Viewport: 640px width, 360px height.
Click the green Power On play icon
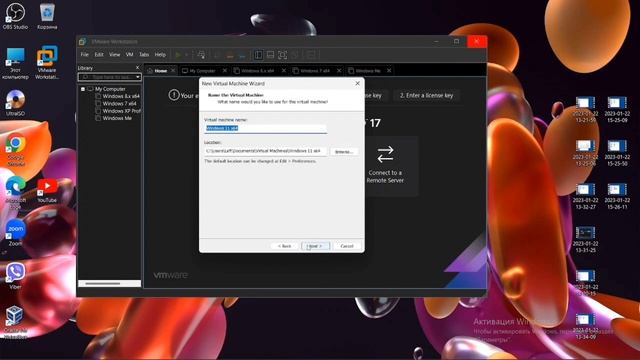coord(178,55)
